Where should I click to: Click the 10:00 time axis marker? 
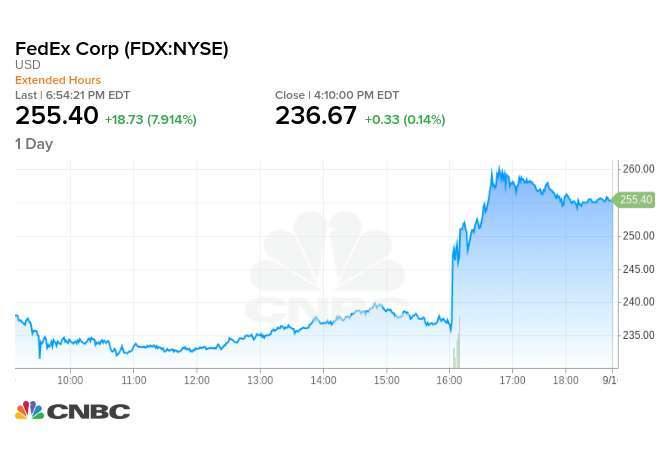(x=70, y=380)
